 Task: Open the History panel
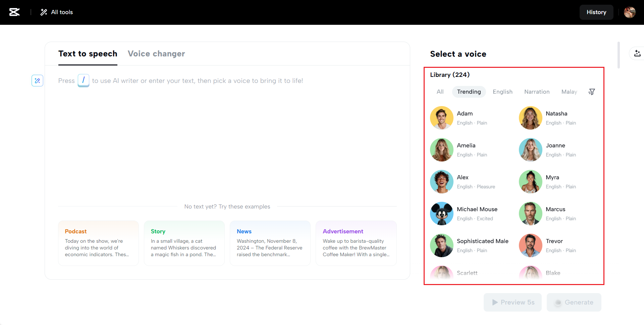tap(596, 12)
